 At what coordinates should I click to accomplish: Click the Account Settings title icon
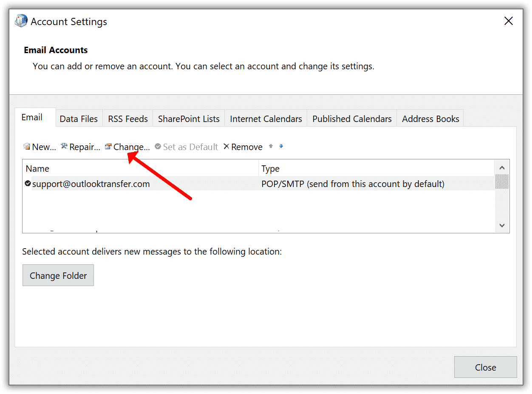click(21, 21)
